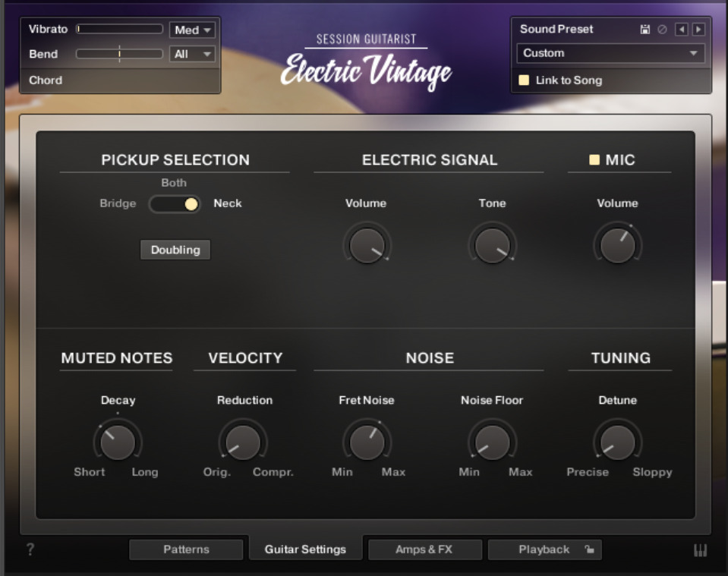Click the Sound Preset label
Image resolution: width=728 pixels, height=576 pixels.
coord(556,30)
